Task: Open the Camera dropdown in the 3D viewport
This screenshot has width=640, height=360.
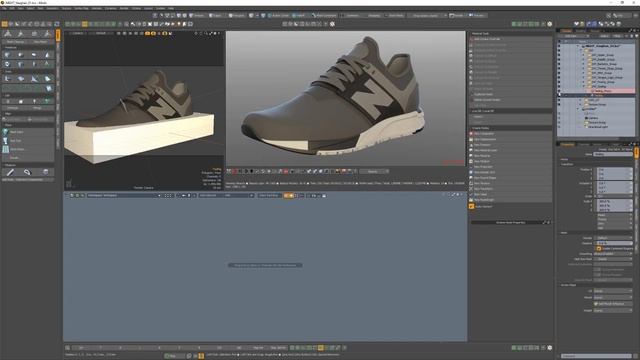Action: [x=78, y=33]
